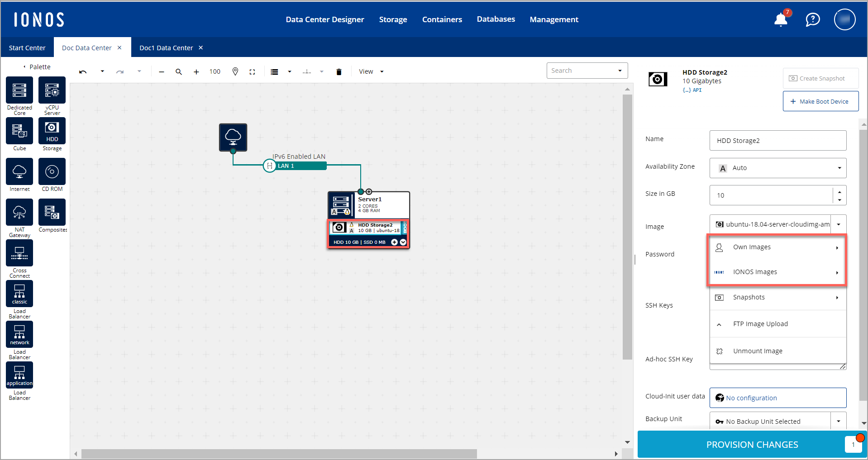Image resolution: width=868 pixels, height=460 pixels.
Task: Open the Backup Unit dropdown
Action: click(x=838, y=421)
